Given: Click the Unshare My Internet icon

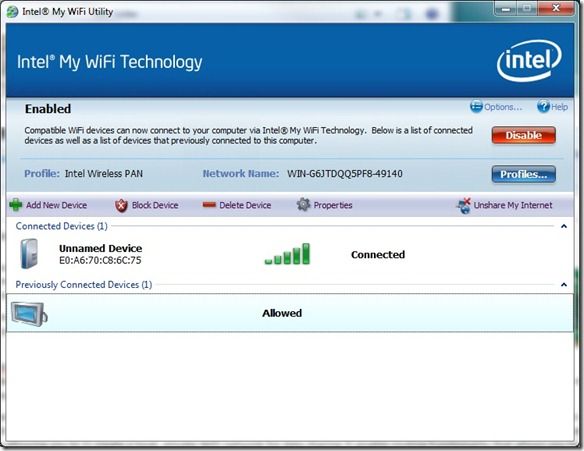Looking at the screenshot, I should (464, 205).
